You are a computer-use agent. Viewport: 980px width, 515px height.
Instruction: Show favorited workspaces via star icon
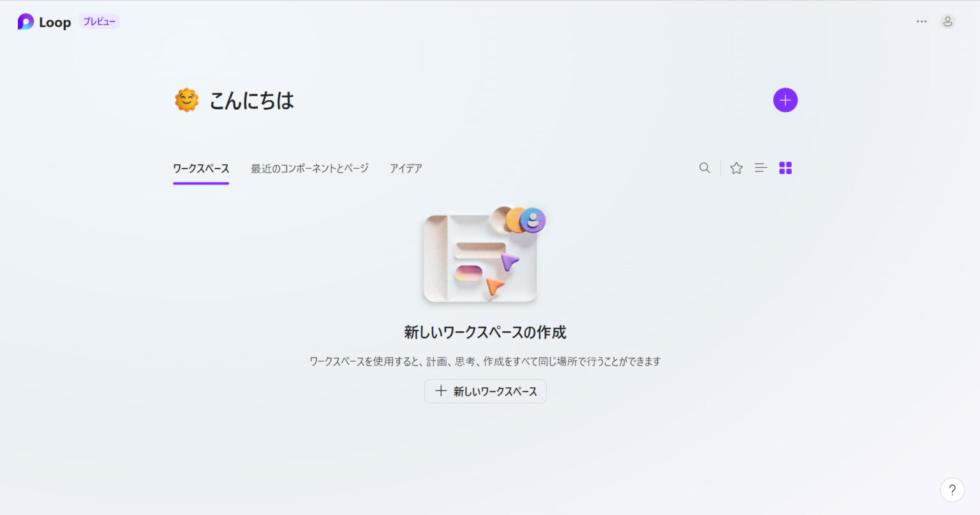click(x=736, y=167)
